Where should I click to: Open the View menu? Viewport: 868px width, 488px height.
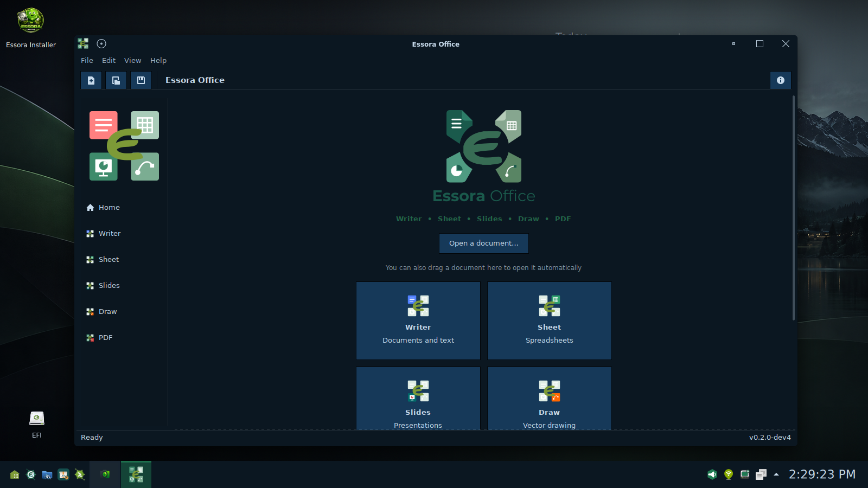(x=132, y=60)
